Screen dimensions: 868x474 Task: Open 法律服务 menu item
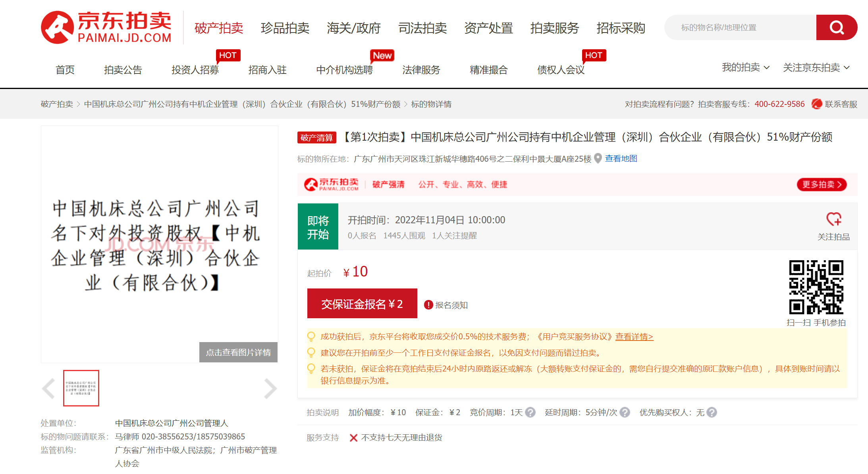[x=421, y=70]
